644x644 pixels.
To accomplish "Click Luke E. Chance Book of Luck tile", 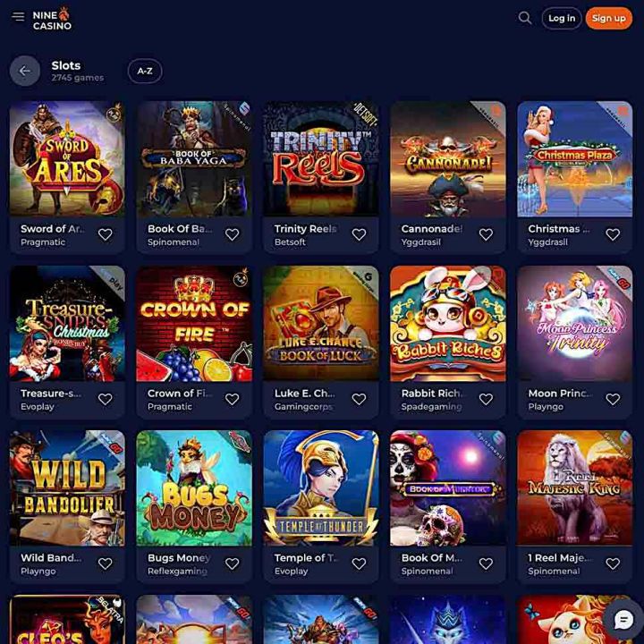I will (321, 323).
